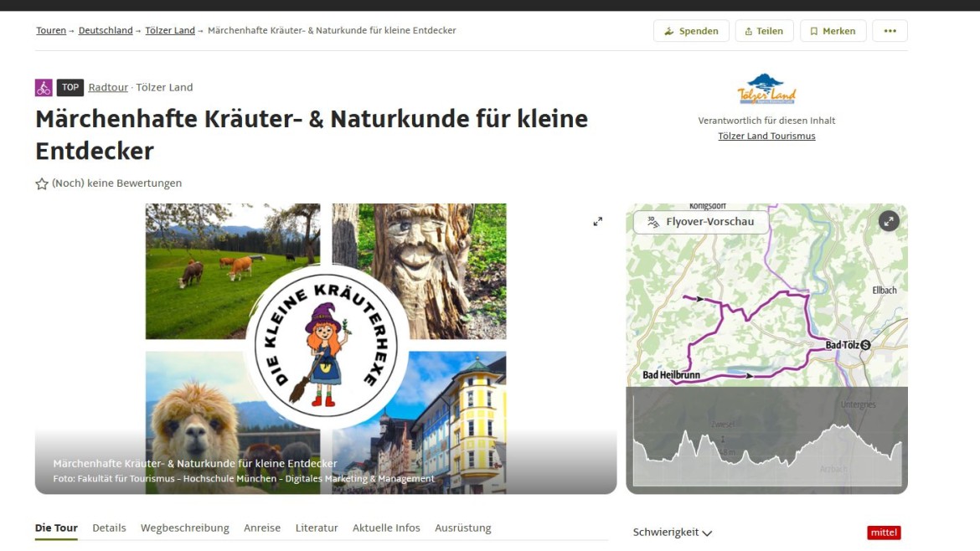Click the Tölzer Land logo
Screen dimensions: 980x551
click(766, 90)
